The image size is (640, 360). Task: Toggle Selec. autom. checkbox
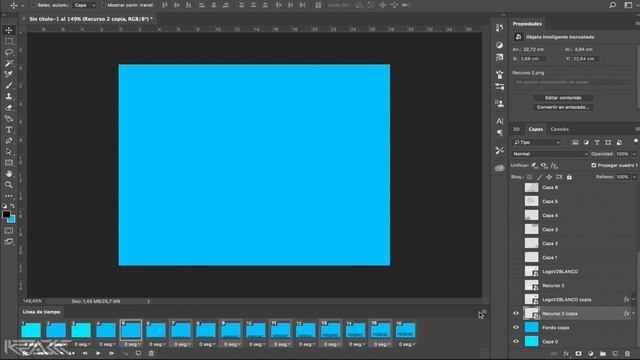pos(34,5)
